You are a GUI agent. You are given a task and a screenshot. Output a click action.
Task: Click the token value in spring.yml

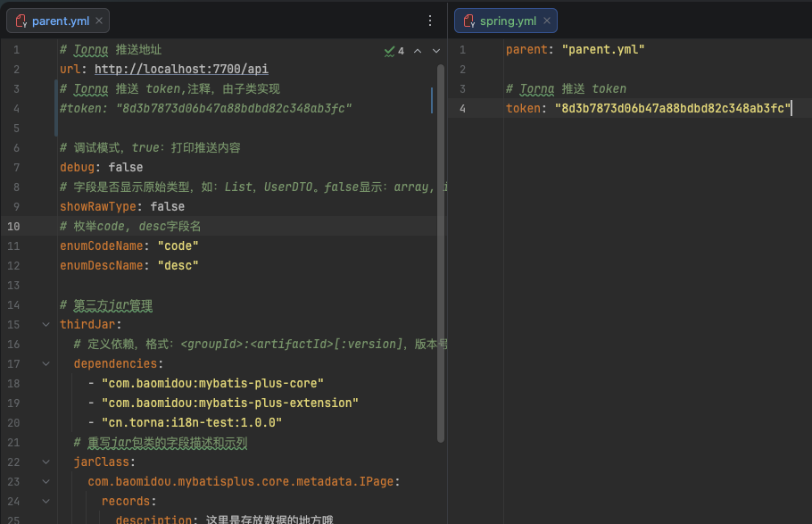[673, 109]
